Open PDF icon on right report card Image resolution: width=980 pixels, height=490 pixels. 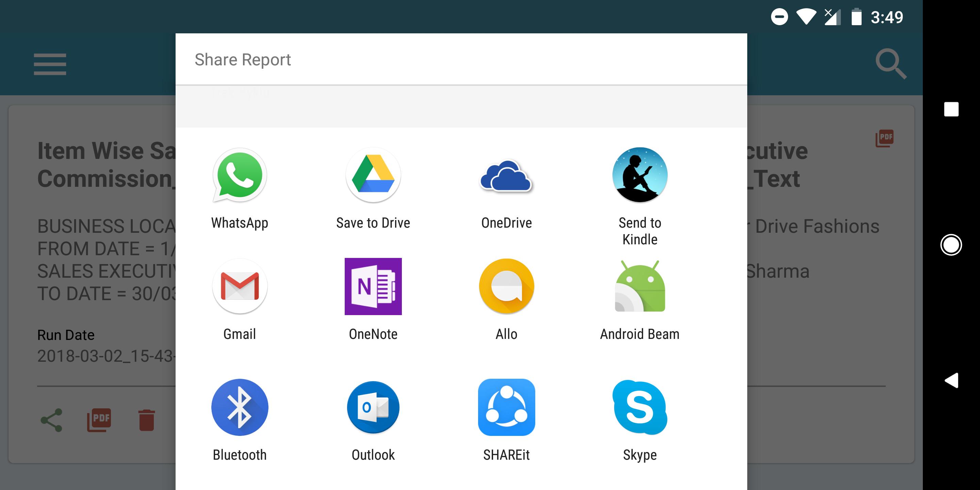884,138
